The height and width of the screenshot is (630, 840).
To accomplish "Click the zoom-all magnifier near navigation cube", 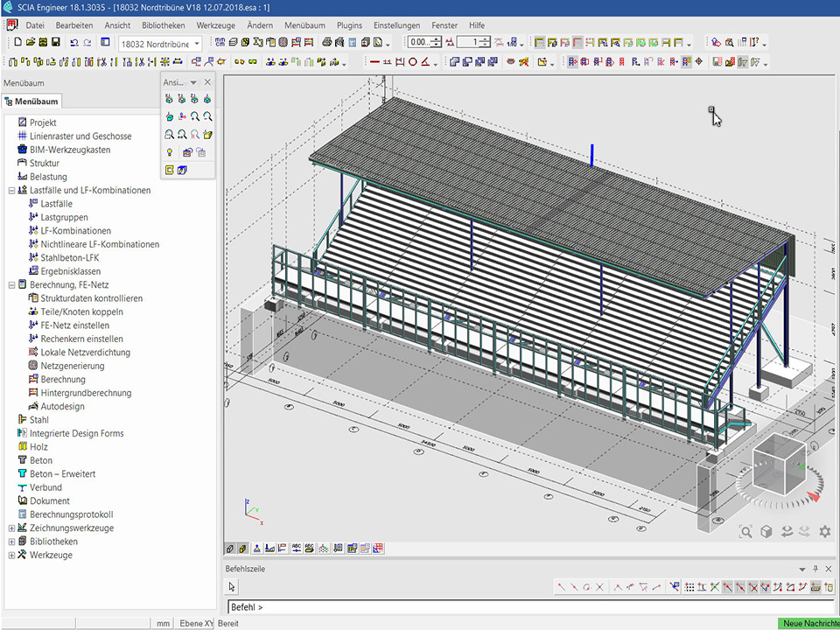I will pos(745,531).
